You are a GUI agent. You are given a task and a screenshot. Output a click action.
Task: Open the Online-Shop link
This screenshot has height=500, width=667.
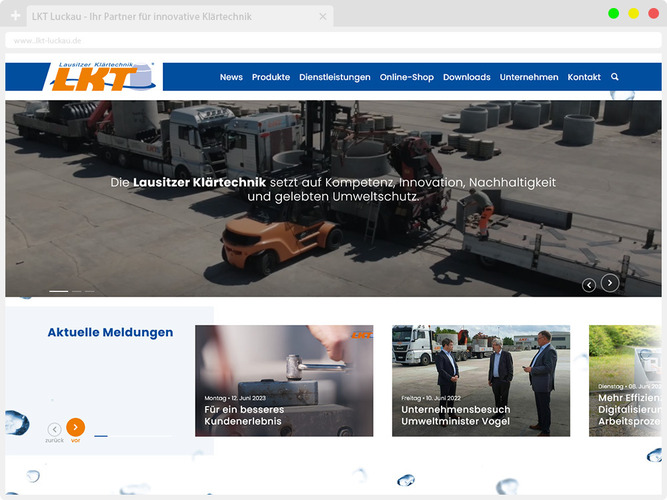pos(406,77)
